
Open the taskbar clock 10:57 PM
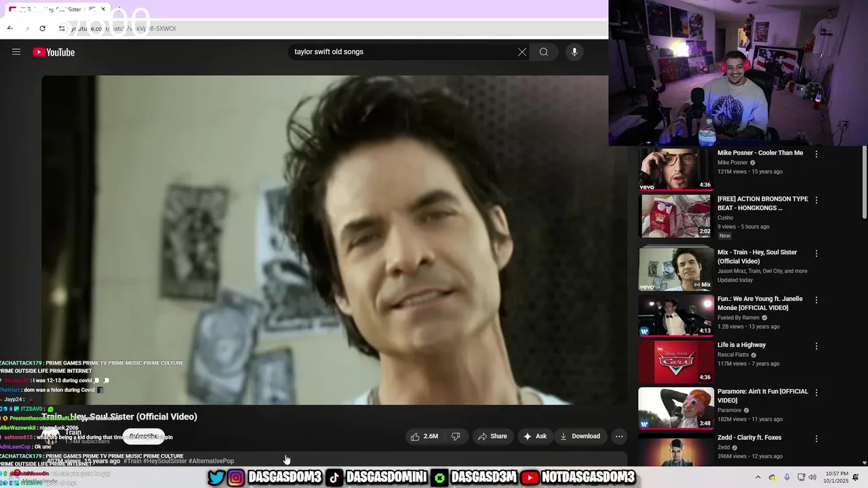point(835,478)
